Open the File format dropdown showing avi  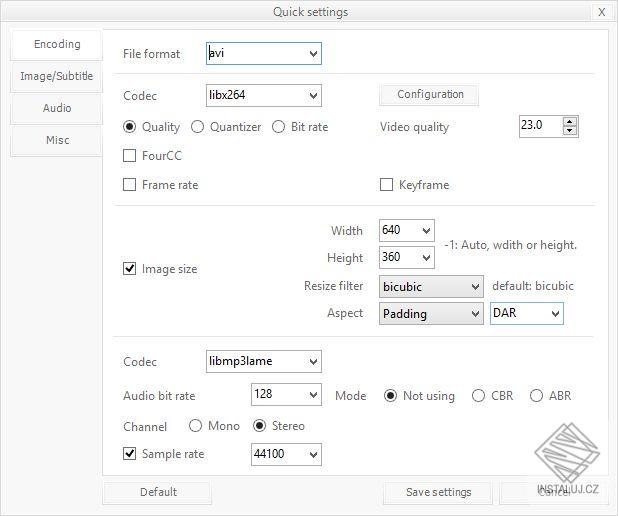point(264,53)
